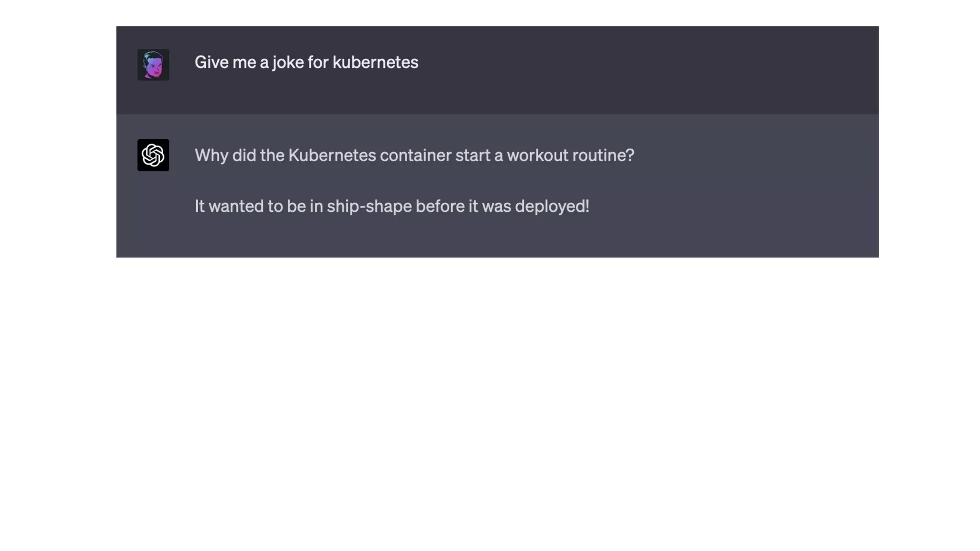Image resolution: width=980 pixels, height=551 pixels.
Task: Click the user's profile avatar picture
Action: click(x=153, y=65)
